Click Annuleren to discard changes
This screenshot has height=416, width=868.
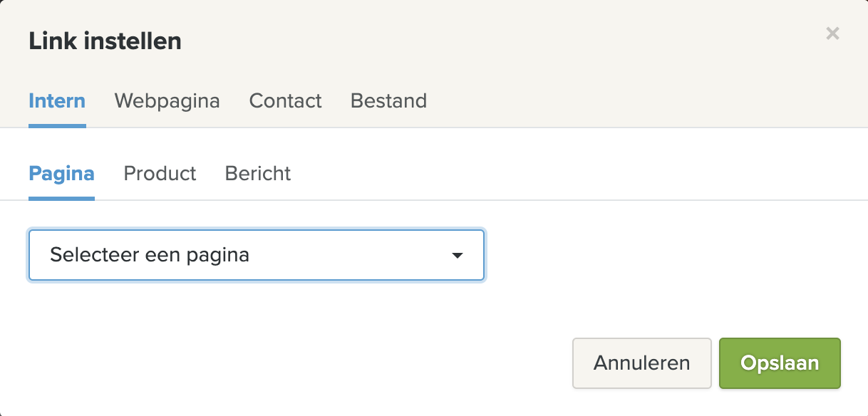(x=641, y=363)
